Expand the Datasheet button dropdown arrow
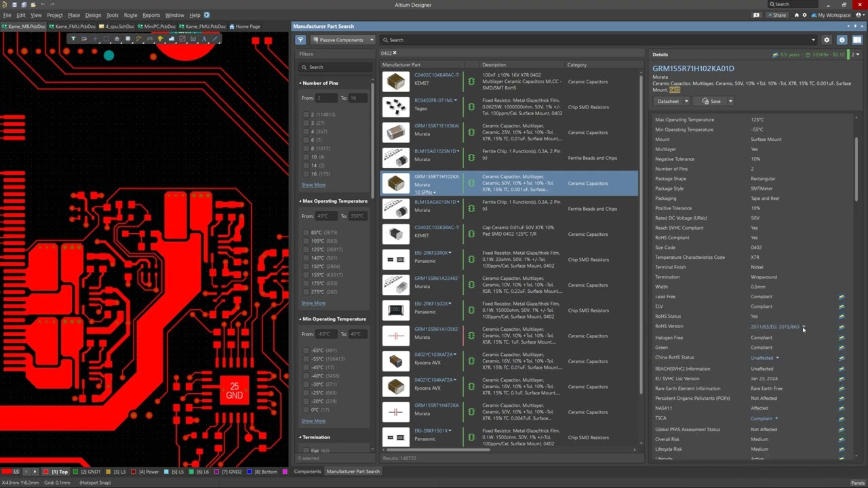Image resolution: width=868 pixels, height=488 pixels. [686, 102]
